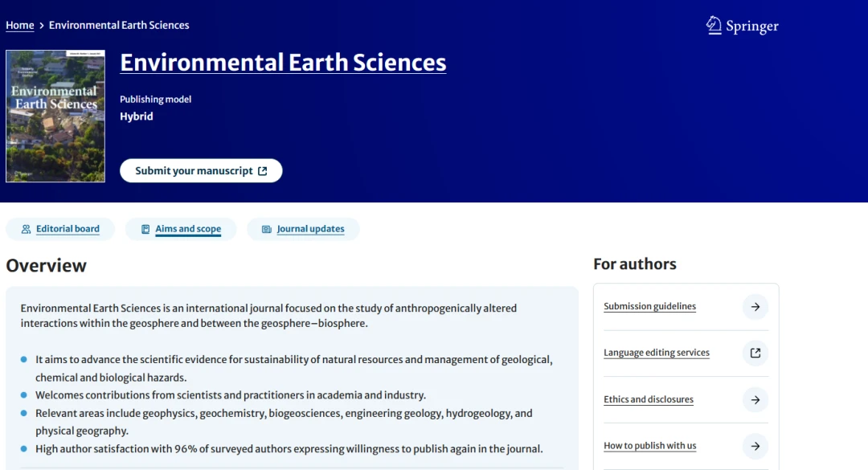The height and width of the screenshot is (470, 868).
Task: Click the For authors heading
Action: (x=635, y=264)
